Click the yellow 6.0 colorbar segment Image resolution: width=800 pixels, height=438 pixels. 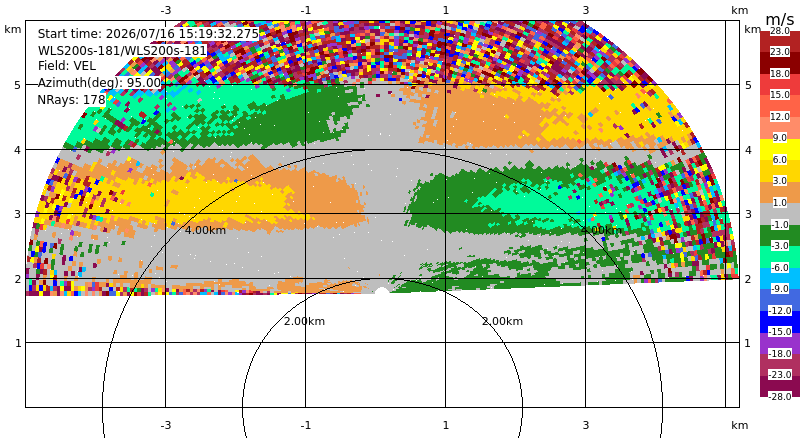780,150
